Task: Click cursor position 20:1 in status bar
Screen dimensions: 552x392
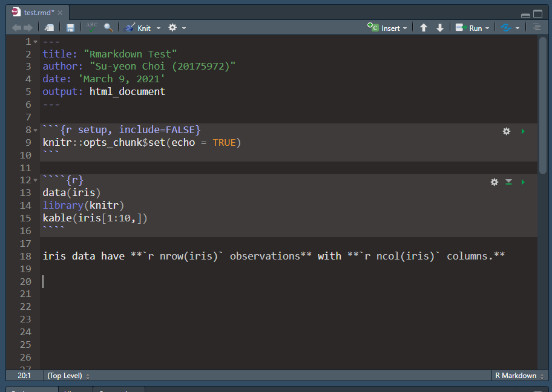Action: pyautogui.click(x=24, y=376)
